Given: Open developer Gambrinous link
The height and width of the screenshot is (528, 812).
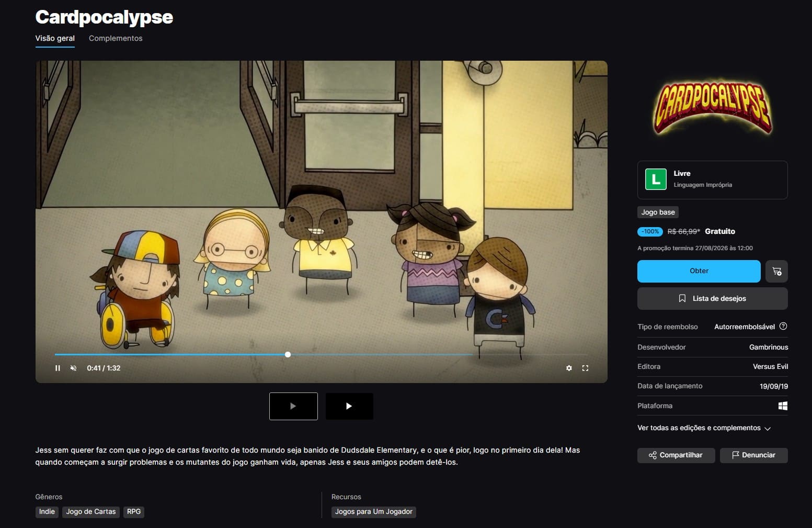Looking at the screenshot, I should point(769,347).
